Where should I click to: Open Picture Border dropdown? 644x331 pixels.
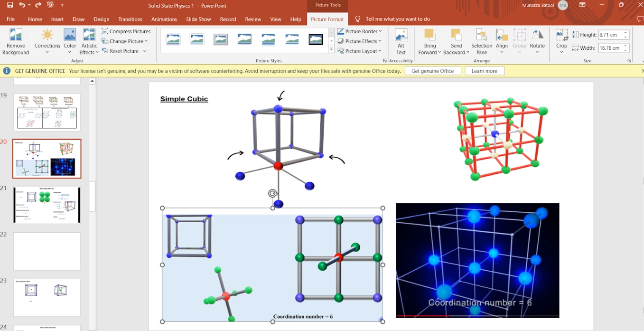(360, 31)
